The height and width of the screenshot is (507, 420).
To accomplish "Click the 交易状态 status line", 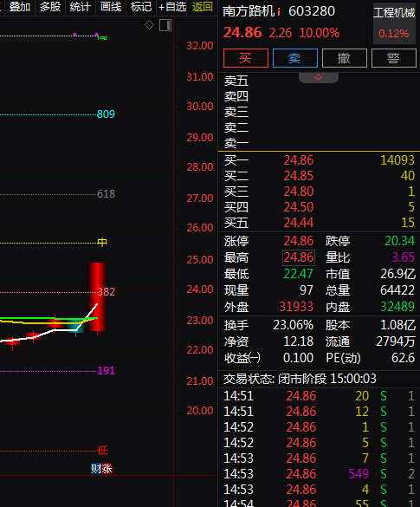I will point(300,379).
